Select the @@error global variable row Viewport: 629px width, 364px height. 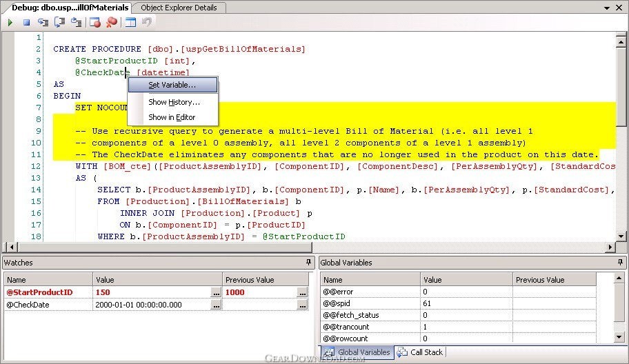(x=459, y=292)
